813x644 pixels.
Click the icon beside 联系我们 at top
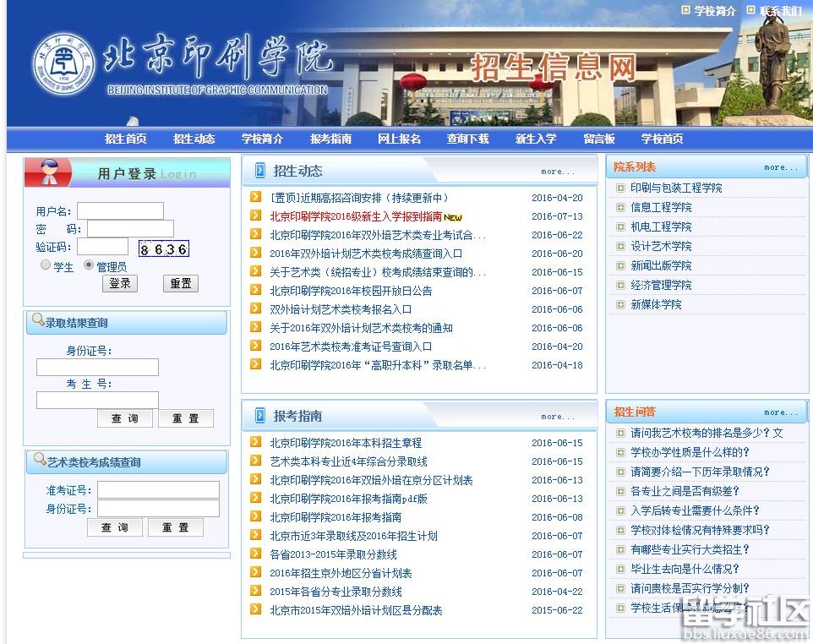pyautogui.click(x=750, y=10)
